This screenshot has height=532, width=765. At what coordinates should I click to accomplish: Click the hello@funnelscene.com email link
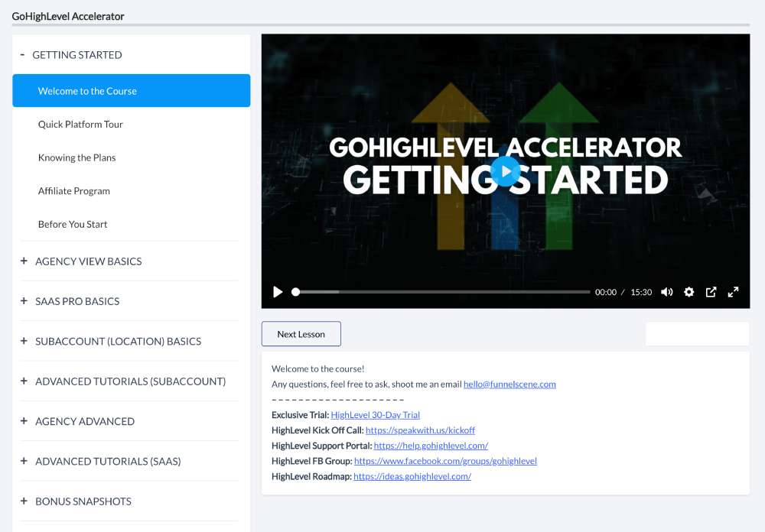coord(509,384)
